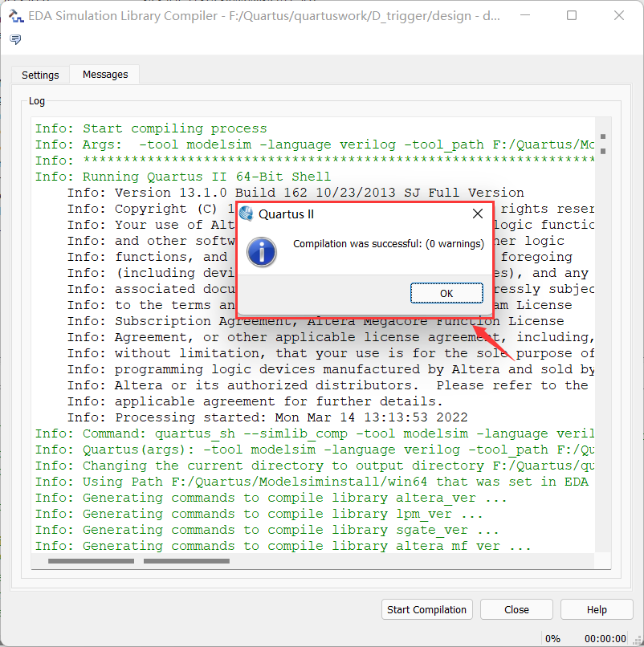644x647 pixels.
Task: Click the speech-bubble tooltip icon below the title bar
Action: point(15,39)
